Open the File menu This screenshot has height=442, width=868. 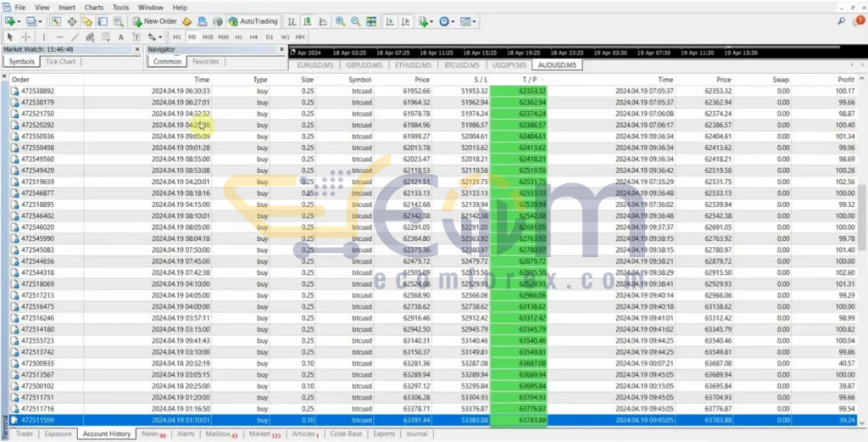coord(20,8)
